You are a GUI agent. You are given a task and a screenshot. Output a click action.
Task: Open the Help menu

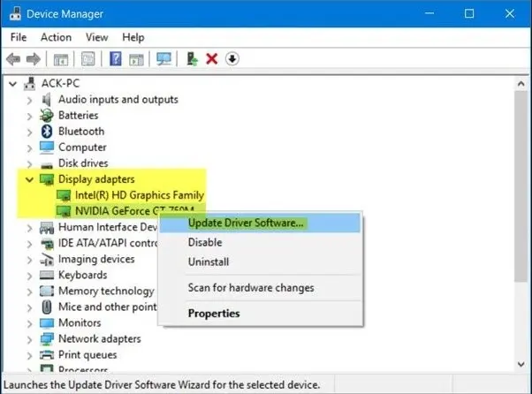click(133, 37)
